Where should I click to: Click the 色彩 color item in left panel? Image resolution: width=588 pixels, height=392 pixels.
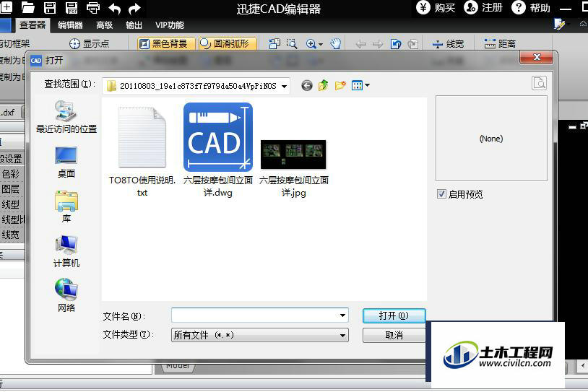click(11, 174)
